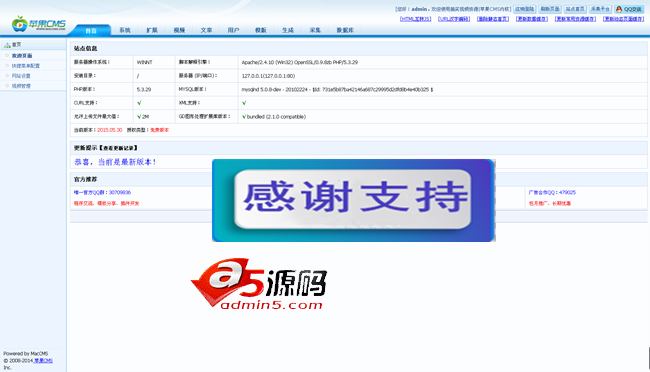Click the 首页 sidebar header icon

[x=7, y=45]
